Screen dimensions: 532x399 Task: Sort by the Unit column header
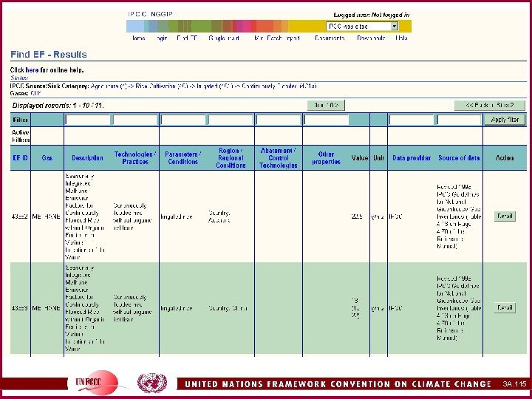click(378, 158)
